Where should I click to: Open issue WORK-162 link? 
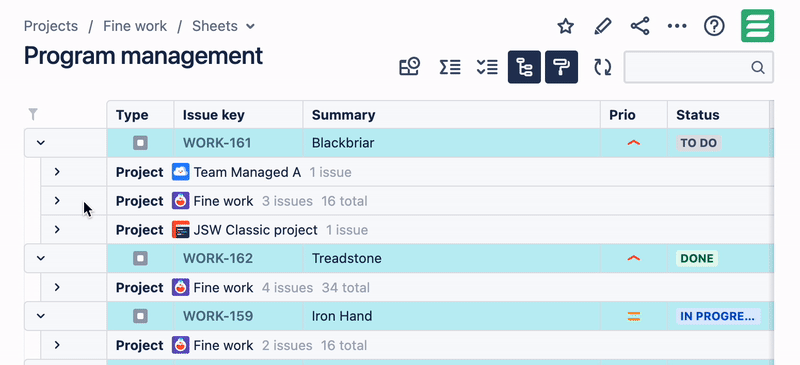click(218, 258)
